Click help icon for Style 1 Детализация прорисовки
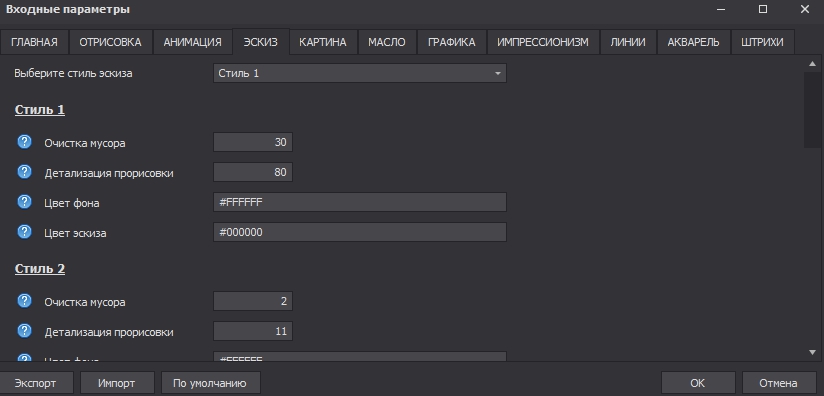This screenshot has width=824, height=396. [x=24, y=172]
